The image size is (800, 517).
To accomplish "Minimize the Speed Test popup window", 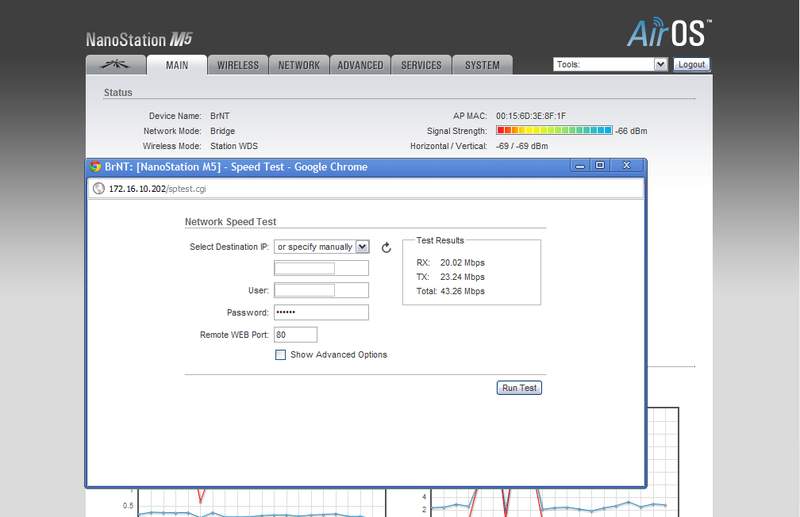I will (x=580, y=166).
